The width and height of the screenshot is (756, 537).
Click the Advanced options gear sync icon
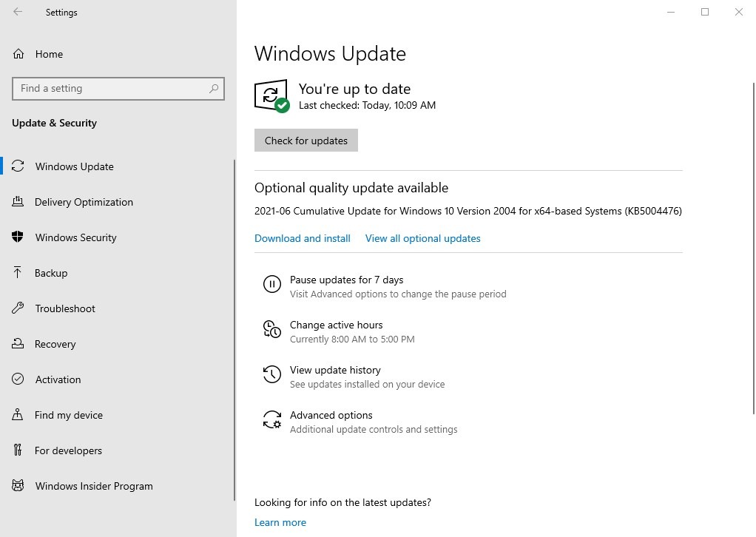pyautogui.click(x=272, y=419)
